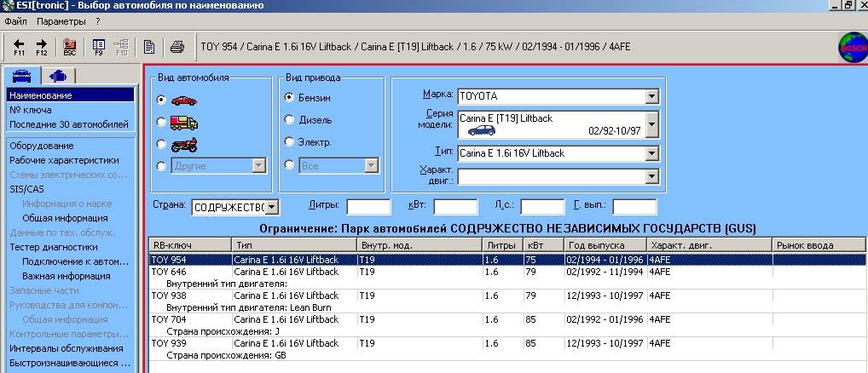Click the printer icon in toolbar
This screenshot has width=868, height=373.
pyautogui.click(x=176, y=46)
